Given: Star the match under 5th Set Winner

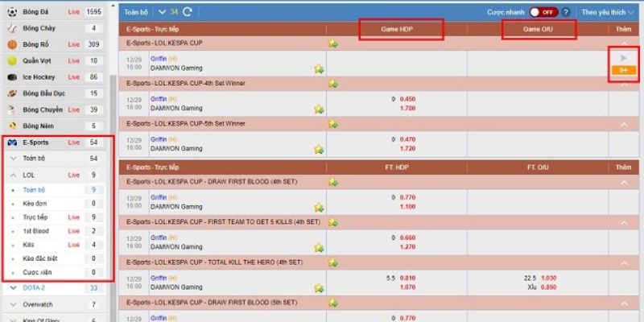Looking at the screenshot, I should [319, 150].
